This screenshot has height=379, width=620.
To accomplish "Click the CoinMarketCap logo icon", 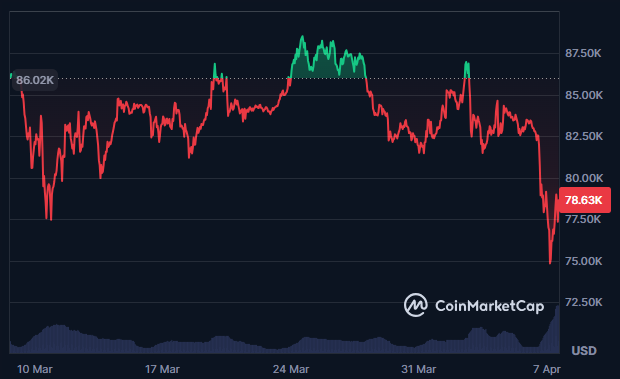I will tap(415, 305).
